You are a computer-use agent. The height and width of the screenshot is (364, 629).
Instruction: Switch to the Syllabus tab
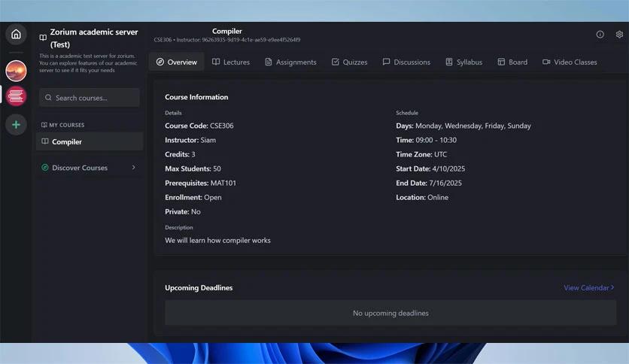(x=463, y=62)
